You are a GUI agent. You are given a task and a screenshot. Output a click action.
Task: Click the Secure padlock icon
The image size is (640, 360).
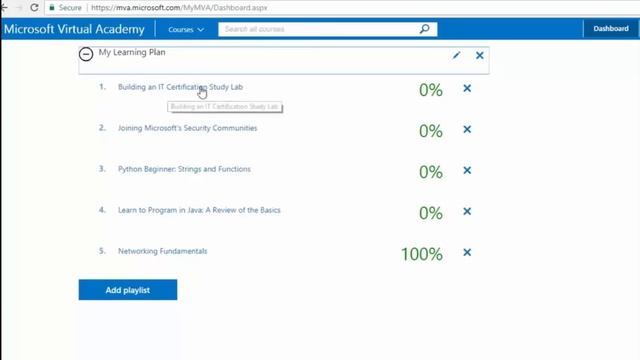click(x=52, y=7)
